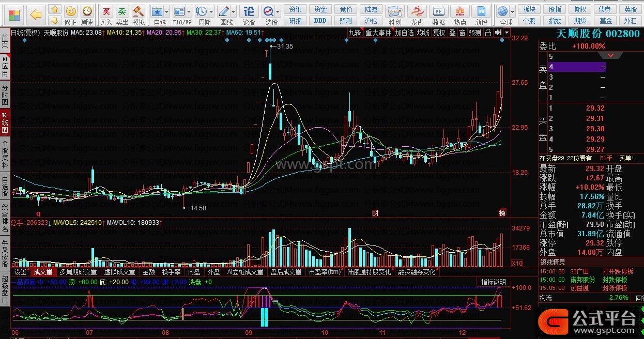Expand the F10/F9 dropdown arrow
Screen dimensions: 644x339
189,11
